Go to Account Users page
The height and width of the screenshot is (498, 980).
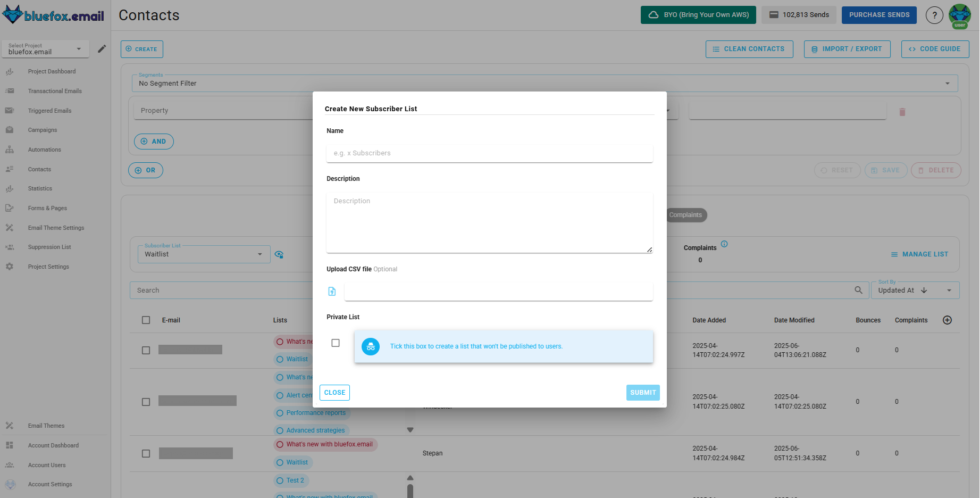[47, 465]
